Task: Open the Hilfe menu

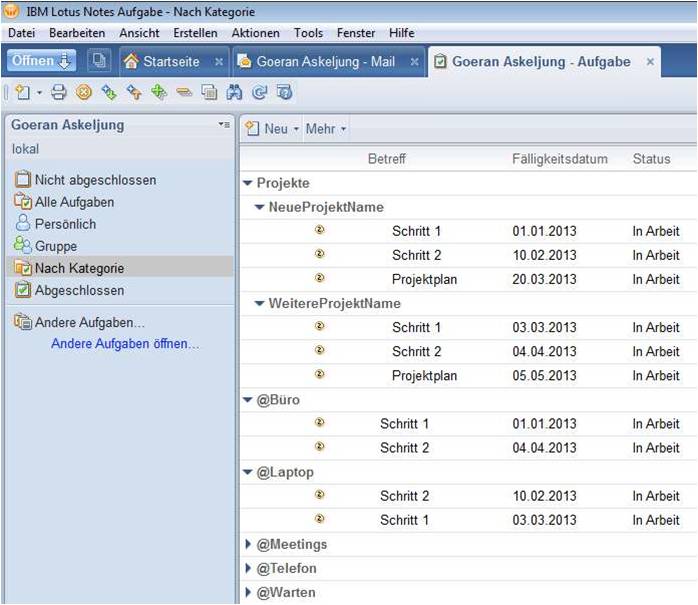Action: (402, 33)
